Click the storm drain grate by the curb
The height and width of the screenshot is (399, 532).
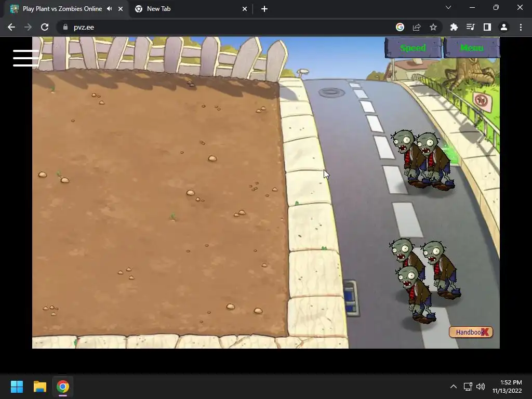[x=351, y=298]
